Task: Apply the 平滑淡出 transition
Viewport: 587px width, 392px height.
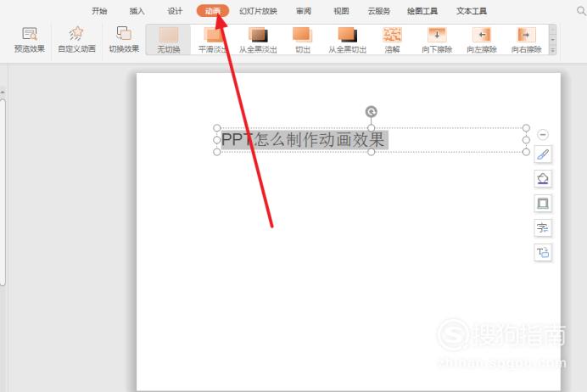Action: pos(213,40)
